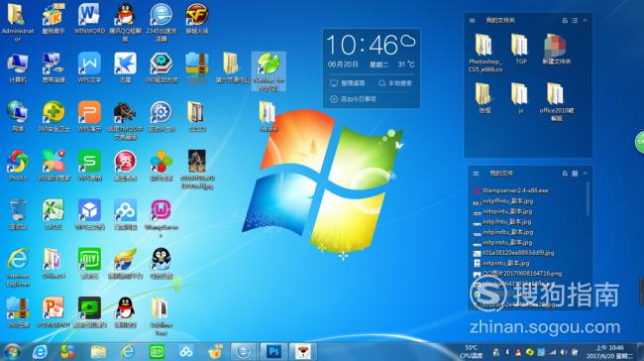Viewport: 644px width, 361px height.
Task: Launch Xunlei (blue bird) shortcut
Action: [125, 67]
